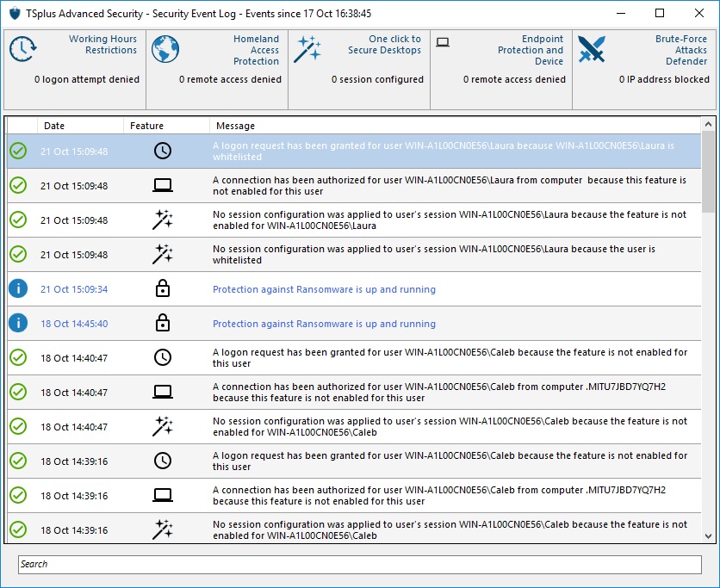Screen dimensions: 720x588
Task: Select '0 remote access denied' under Homeland Access
Action: [x=230, y=79]
